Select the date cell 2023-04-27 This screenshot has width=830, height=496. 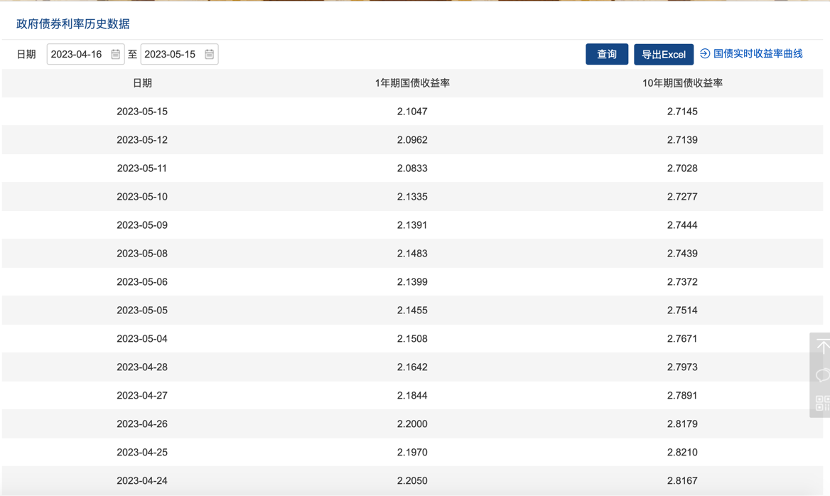(x=142, y=395)
